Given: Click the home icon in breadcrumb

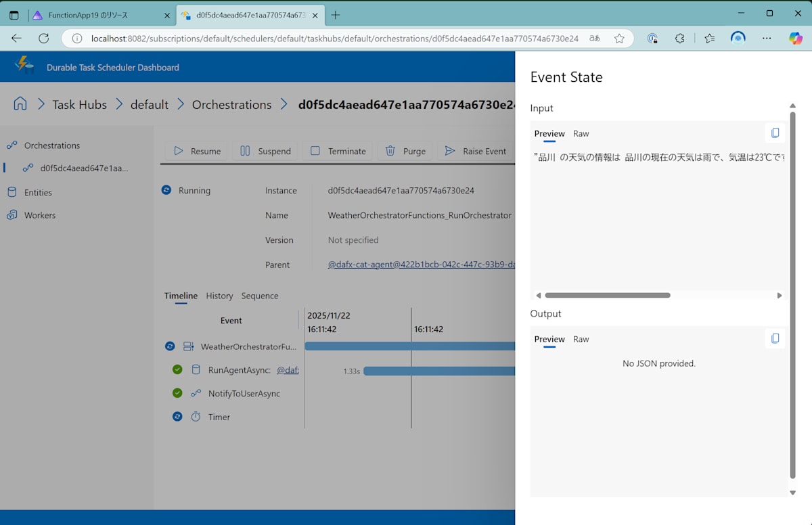Looking at the screenshot, I should [x=20, y=104].
